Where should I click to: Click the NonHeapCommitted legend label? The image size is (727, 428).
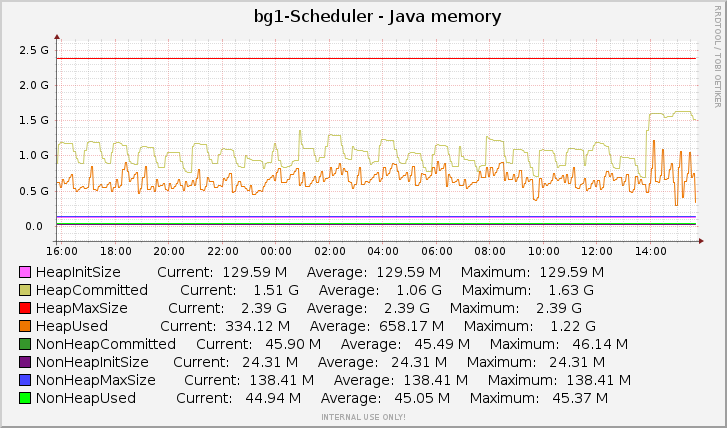pos(106,344)
